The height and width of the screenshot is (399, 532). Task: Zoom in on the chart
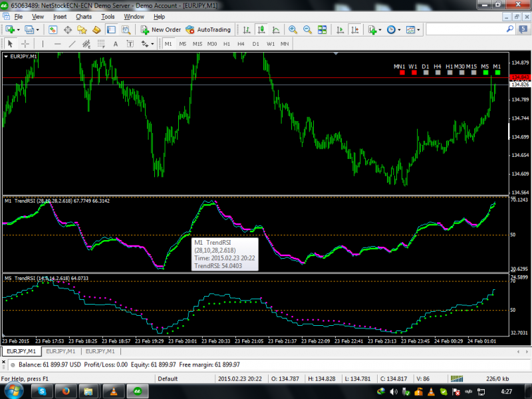point(293,29)
